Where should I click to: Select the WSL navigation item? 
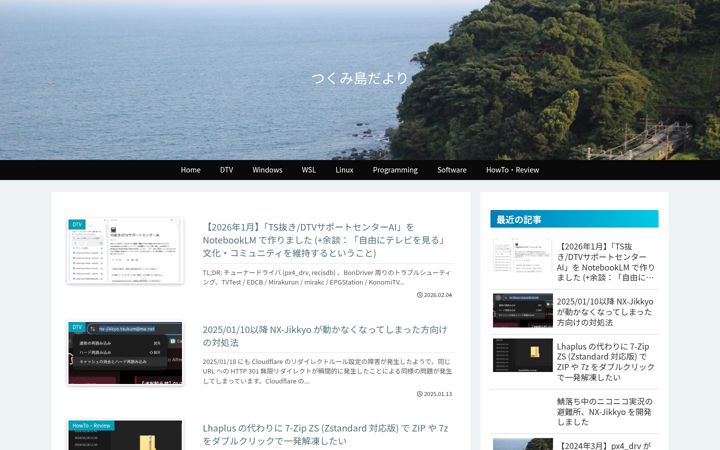[x=309, y=170]
